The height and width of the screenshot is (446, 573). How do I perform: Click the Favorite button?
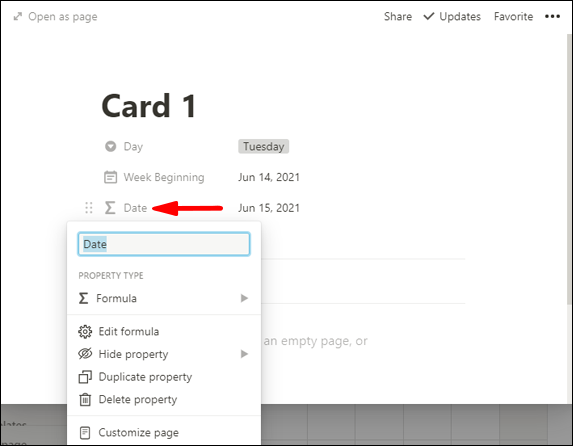[513, 16]
